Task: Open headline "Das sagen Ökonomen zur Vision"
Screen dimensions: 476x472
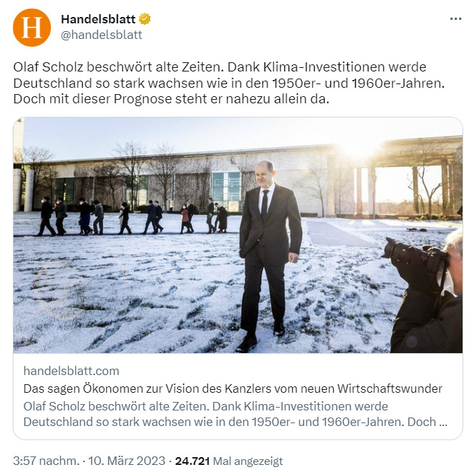Action: click(233, 388)
